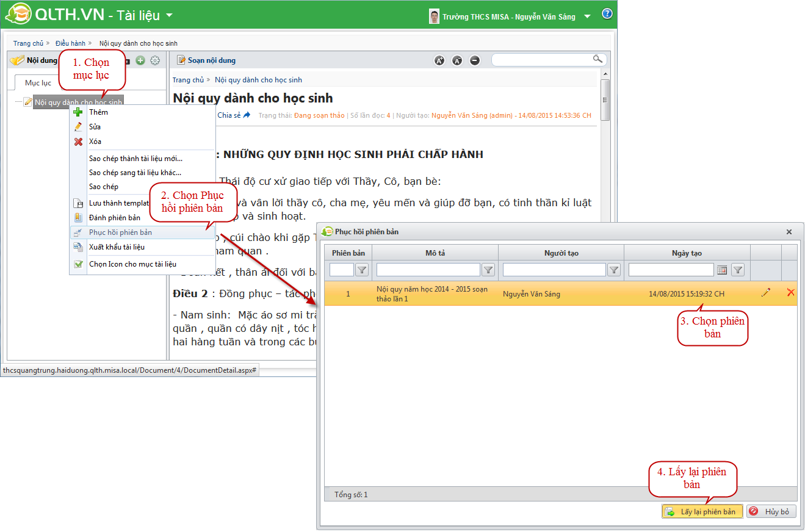Click the green add content icon

point(140,60)
